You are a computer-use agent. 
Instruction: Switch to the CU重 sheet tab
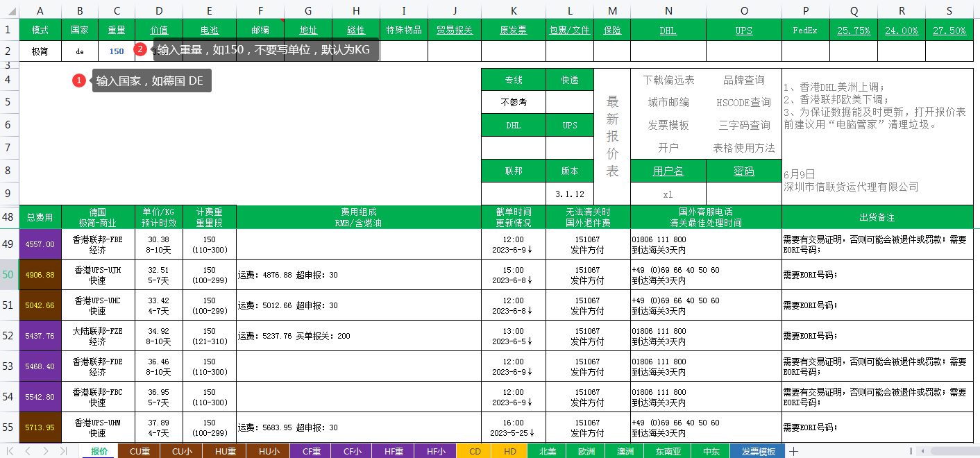140,450
